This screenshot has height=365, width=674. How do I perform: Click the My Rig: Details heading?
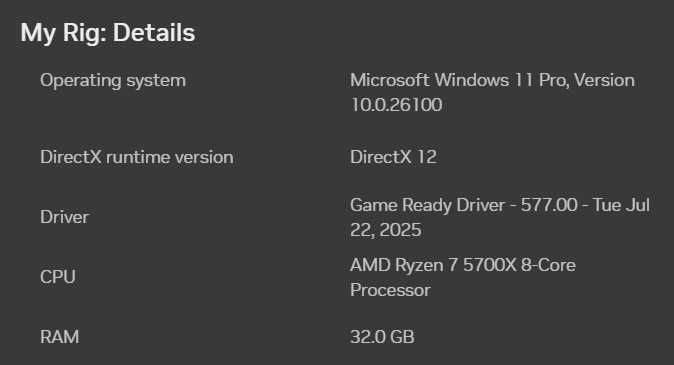[x=108, y=33]
